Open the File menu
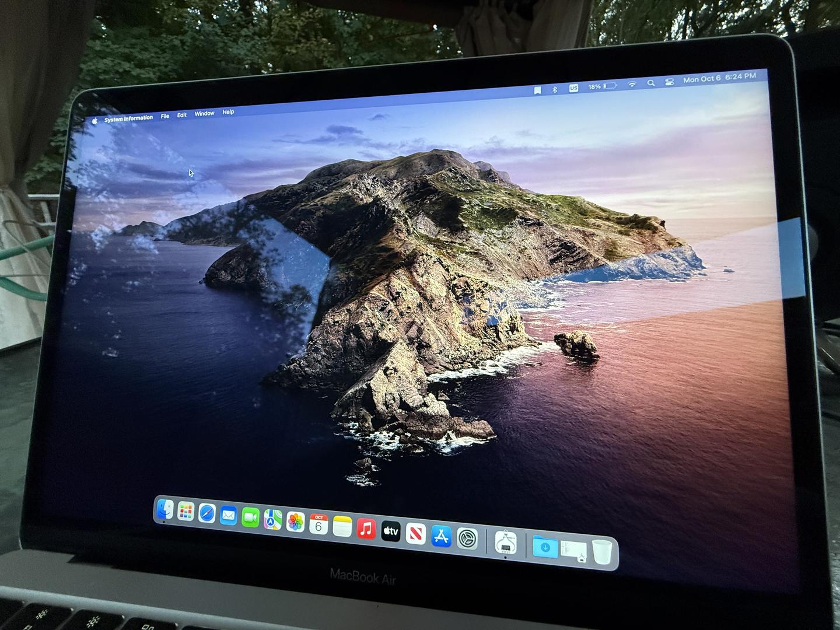The height and width of the screenshot is (630, 840). [165, 116]
